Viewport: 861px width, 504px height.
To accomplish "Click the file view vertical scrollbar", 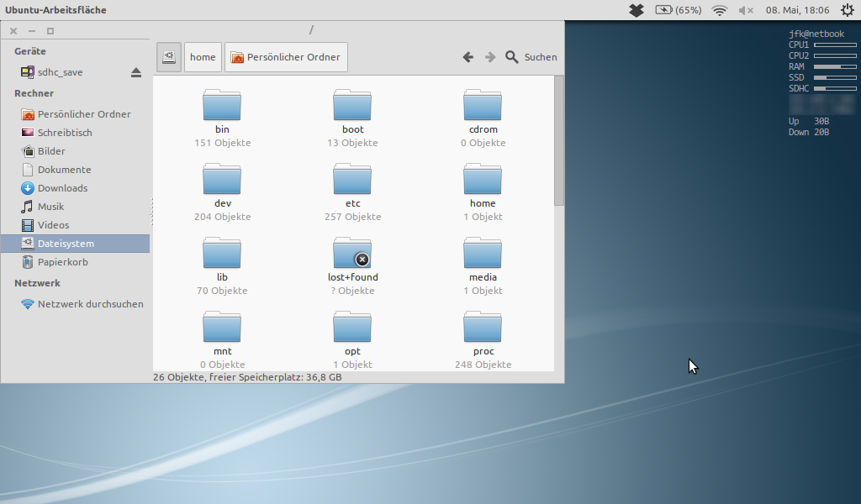I will tap(559, 141).
